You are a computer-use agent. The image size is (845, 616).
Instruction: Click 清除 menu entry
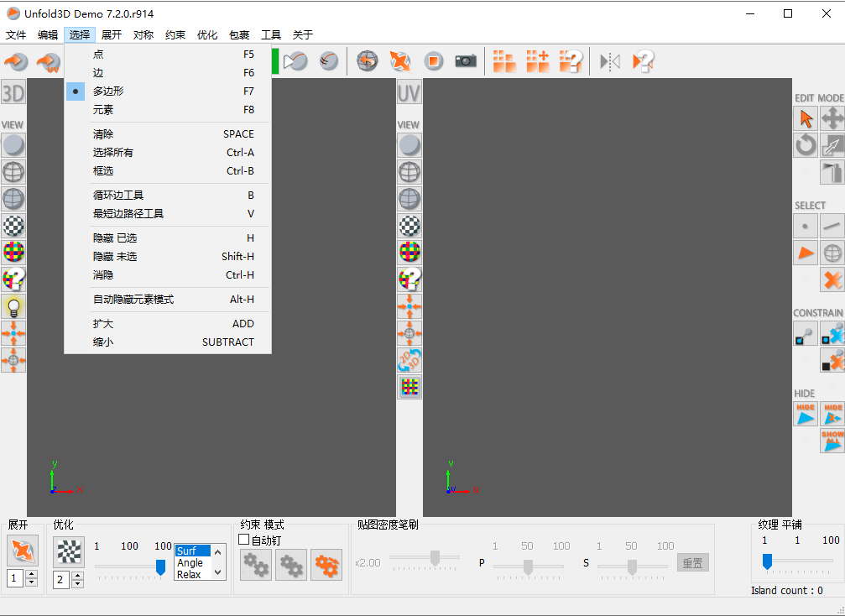click(x=168, y=133)
